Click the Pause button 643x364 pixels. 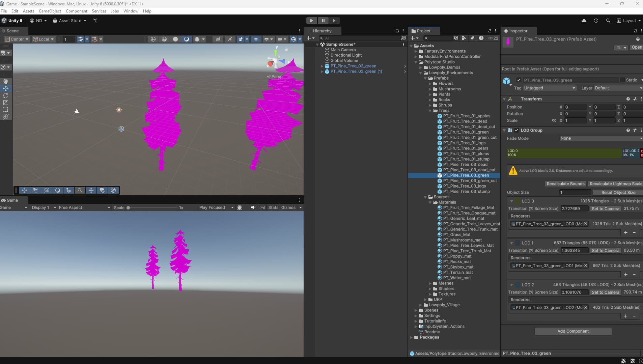pyautogui.click(x=323, y=21)
